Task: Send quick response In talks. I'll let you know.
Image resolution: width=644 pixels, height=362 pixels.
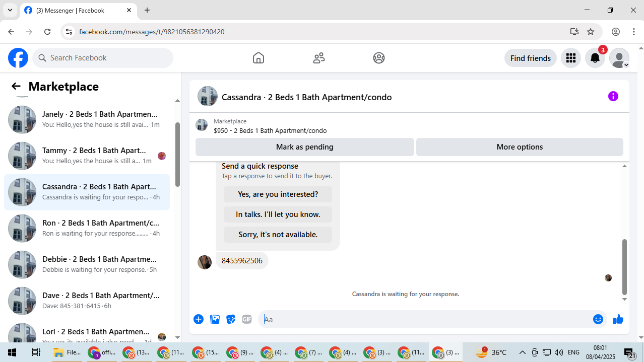Action: tap(278, 214)
